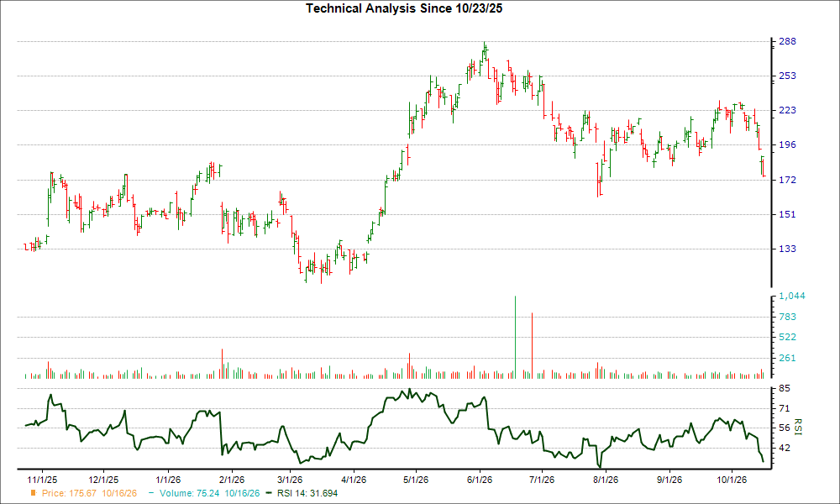Click the dark green RSI legend marker
840x504 pixels.
click(269, 493)
